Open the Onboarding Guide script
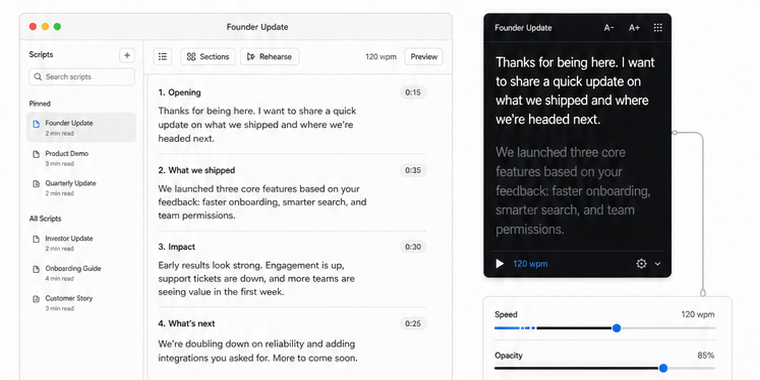760x380 pixels. [81, 273]
